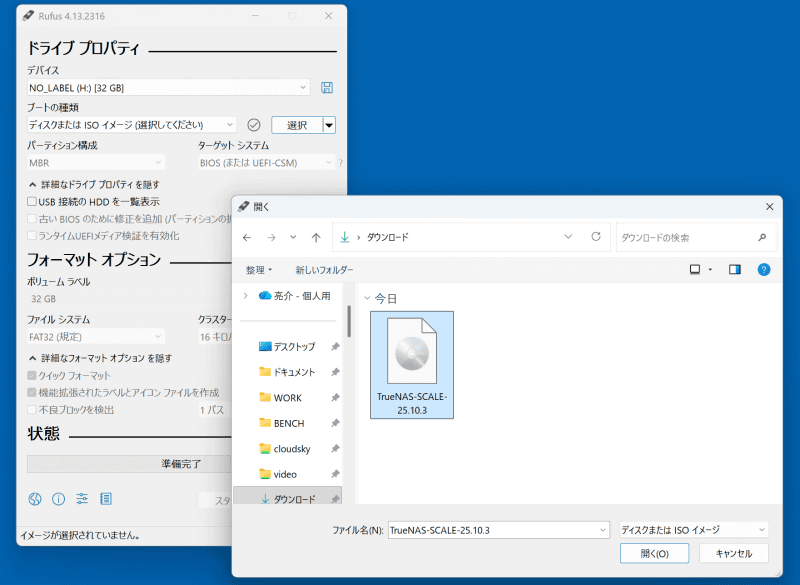Open the help icon in the Open dialog
The width and height of the screenshot is (800, 585).
[x=766, y=269]
